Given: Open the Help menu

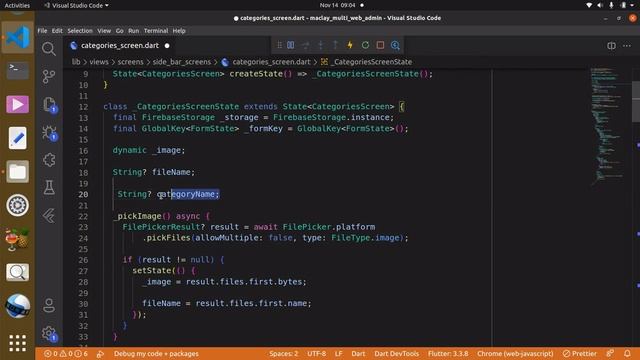Looking at the screenshot, I should coord(179,31).
